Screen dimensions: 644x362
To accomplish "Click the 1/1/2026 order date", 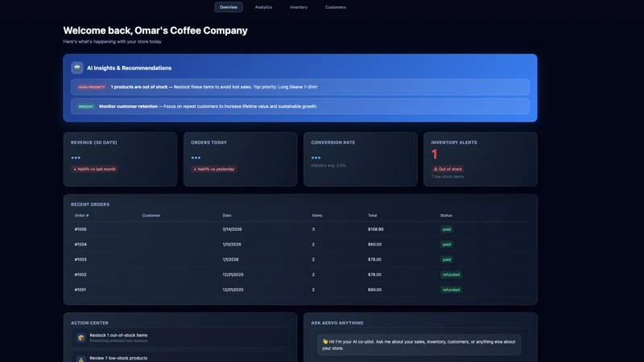I will pos(230,259).
